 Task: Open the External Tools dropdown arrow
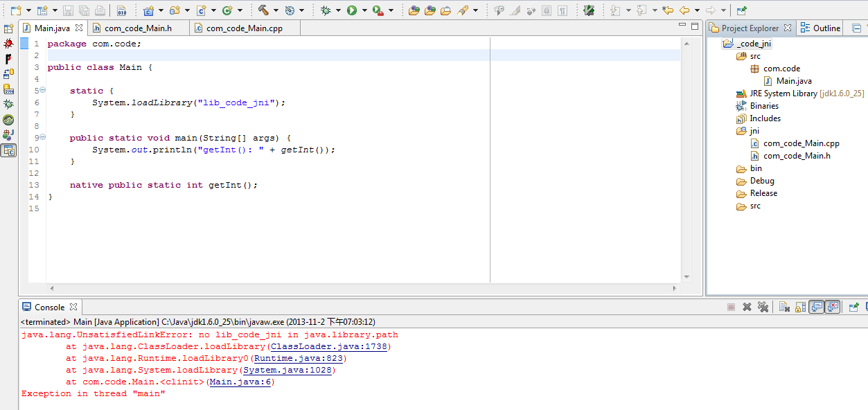[391, 10]
